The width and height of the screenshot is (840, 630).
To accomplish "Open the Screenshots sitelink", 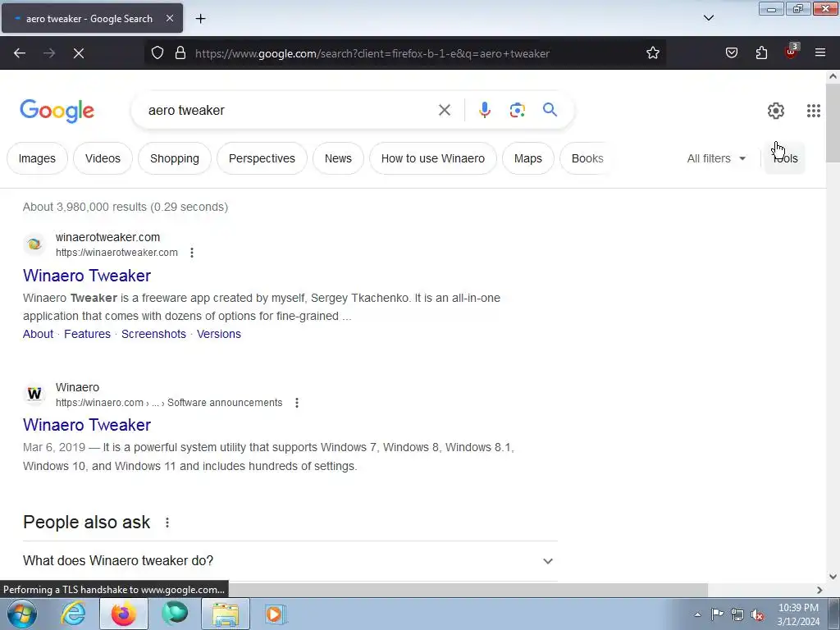I will coord(153,334).
